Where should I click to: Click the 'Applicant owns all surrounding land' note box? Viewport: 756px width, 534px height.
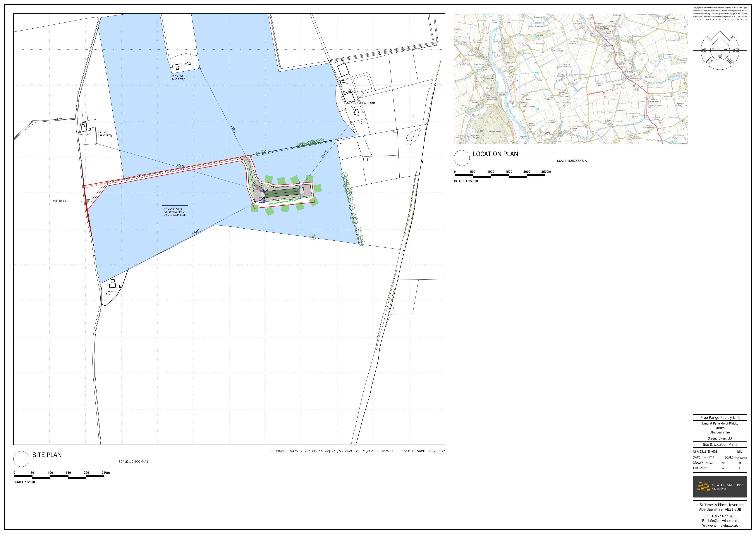click(175, 212)
